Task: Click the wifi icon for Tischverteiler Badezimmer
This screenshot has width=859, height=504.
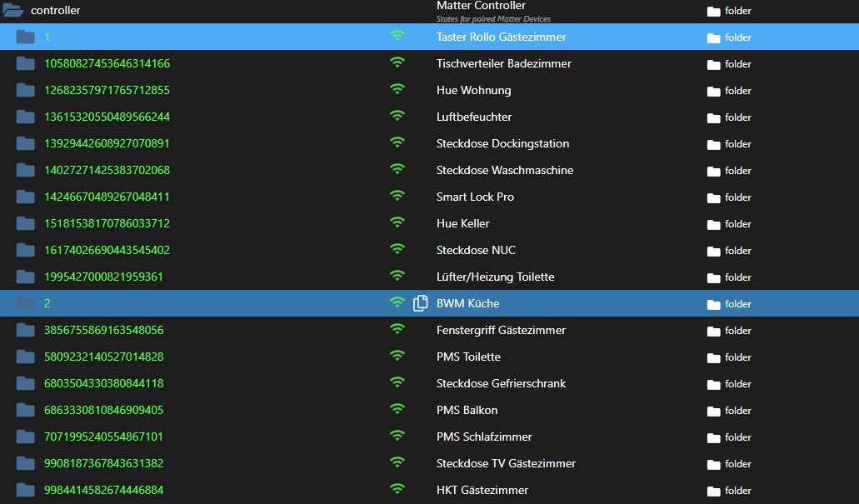Action: (397, 62)
